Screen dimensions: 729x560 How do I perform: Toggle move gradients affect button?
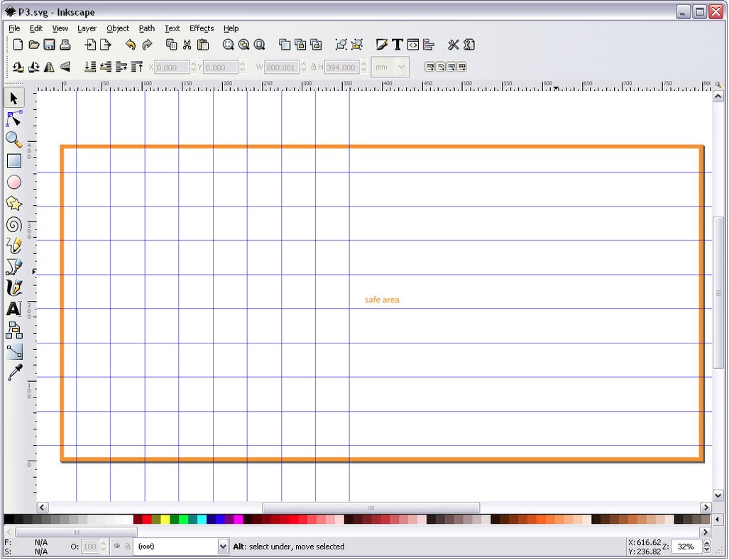click(x=451, y=67)
